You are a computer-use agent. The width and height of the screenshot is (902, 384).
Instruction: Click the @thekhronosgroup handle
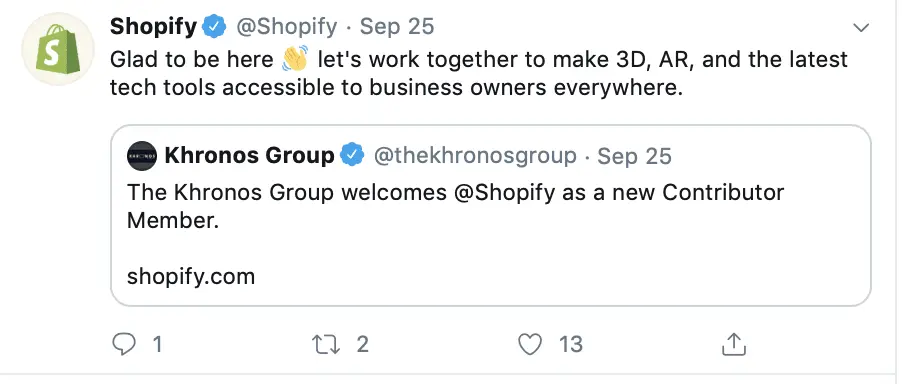pos(475,156)
